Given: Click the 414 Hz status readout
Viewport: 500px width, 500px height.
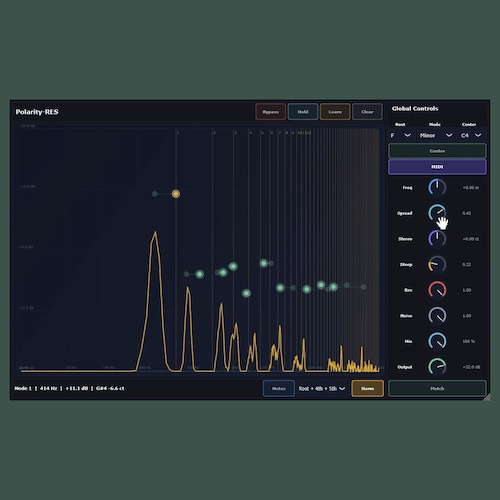Looking at the screenshot, I should [x=48, y=388].
